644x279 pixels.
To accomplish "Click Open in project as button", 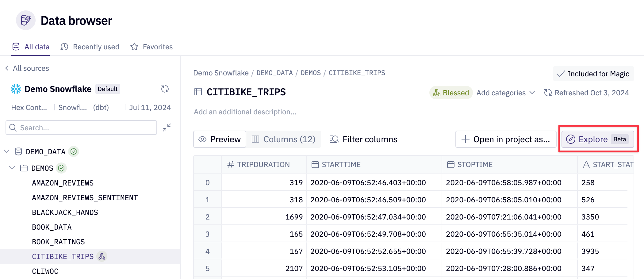I will tap(506, 139).
